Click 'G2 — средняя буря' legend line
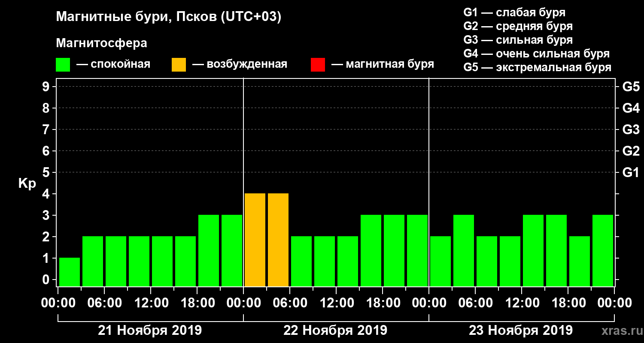644x343 pixels. pyautogui.click(x=518, y=26)
